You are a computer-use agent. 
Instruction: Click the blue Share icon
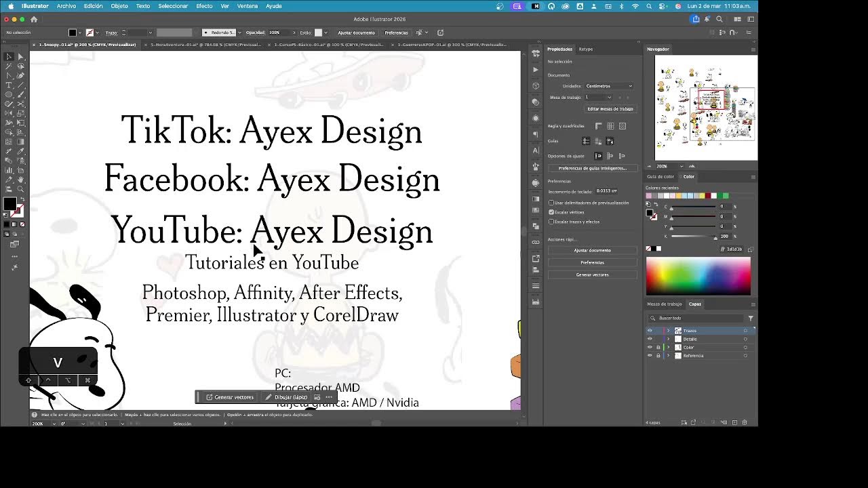696,19
